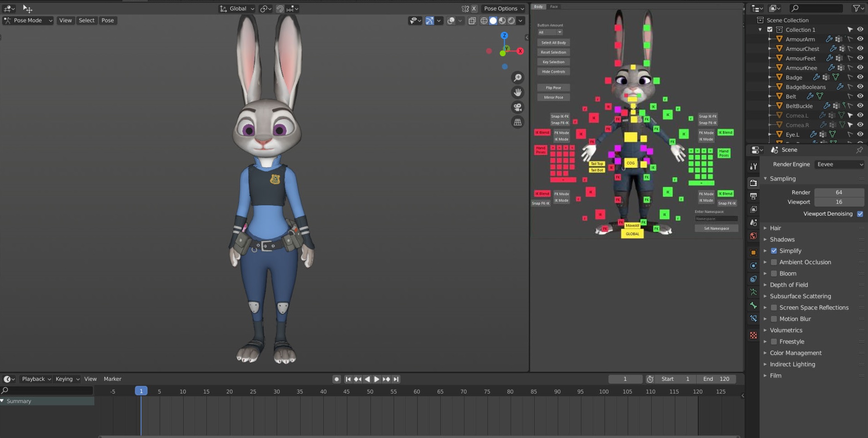Click the pan view hand icon
The width and height of the screenshot is (868, 438).
coord(517,93)
